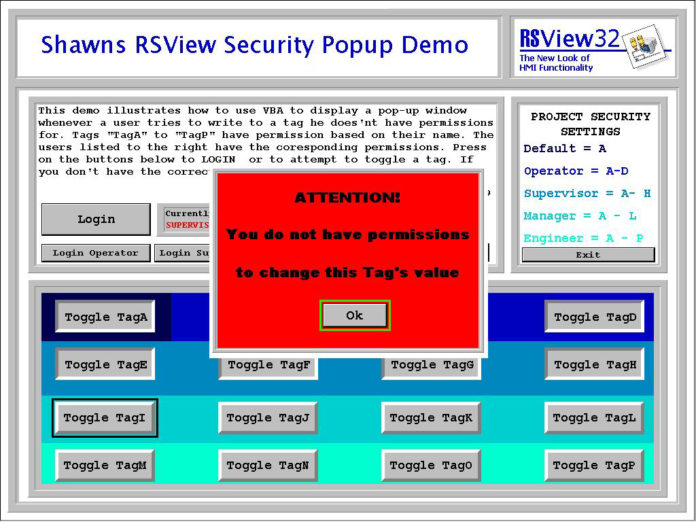Click the 'ATTENTION!' heading in popup

click(347, 198)
